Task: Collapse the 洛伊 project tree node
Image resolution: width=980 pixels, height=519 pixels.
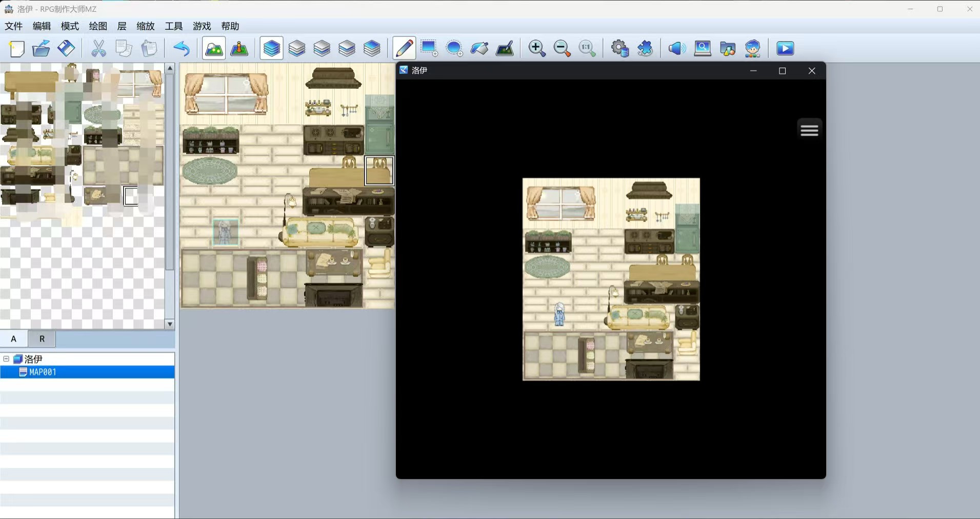Action: (x=6, y=359)
